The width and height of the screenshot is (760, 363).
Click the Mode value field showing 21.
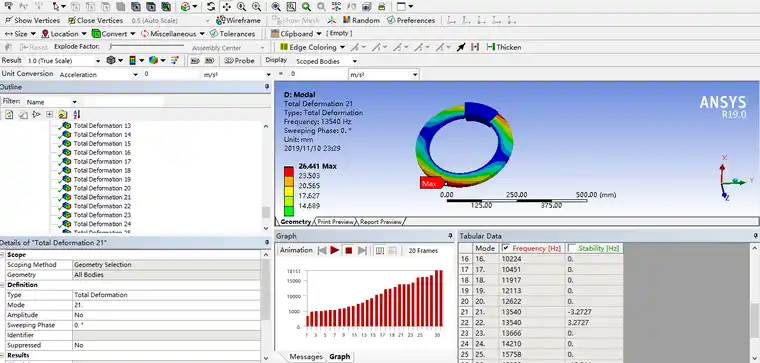pyautogui.click(x=166, y=305)
